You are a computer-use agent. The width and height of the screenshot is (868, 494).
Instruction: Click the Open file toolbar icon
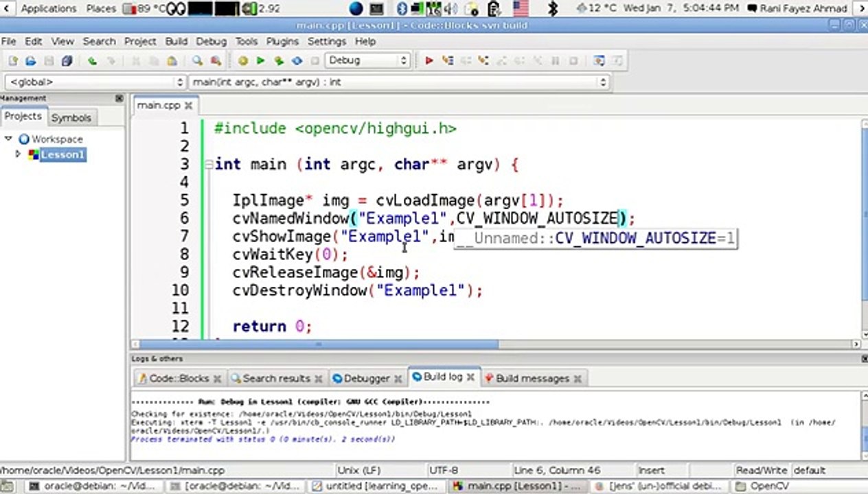31,61
